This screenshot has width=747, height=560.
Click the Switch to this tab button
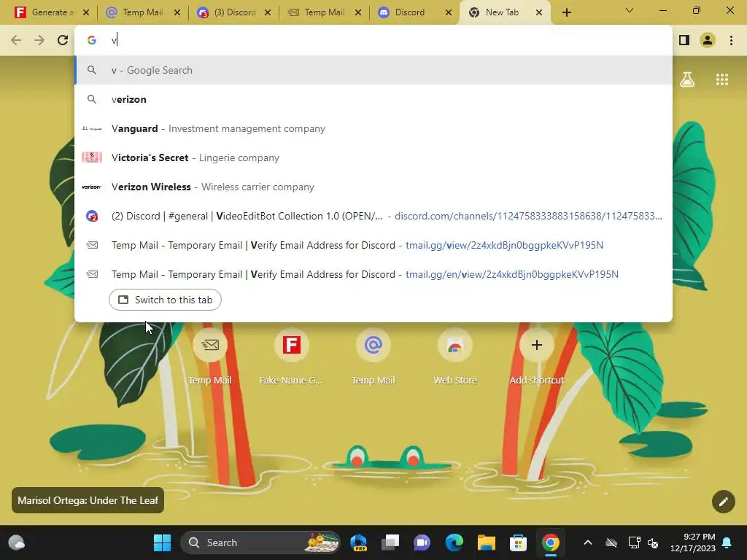(165, 300)
